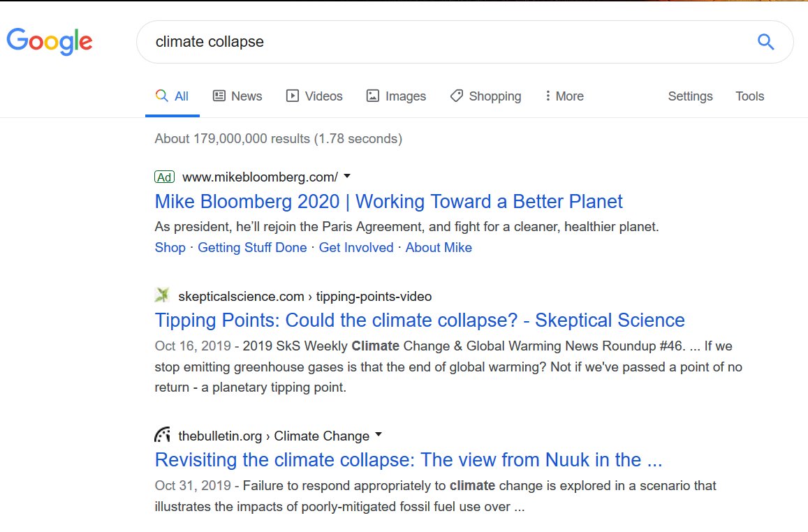Image resolution: width=808 pixels, height=532 pixels.
Task: Open search Settings
Action: point(690,96)
